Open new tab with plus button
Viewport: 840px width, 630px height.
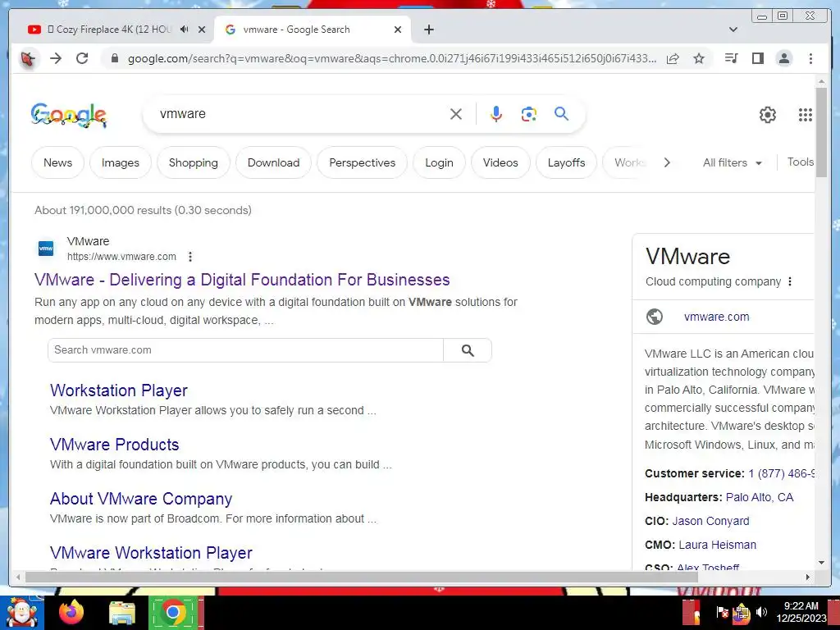(428, 30)
